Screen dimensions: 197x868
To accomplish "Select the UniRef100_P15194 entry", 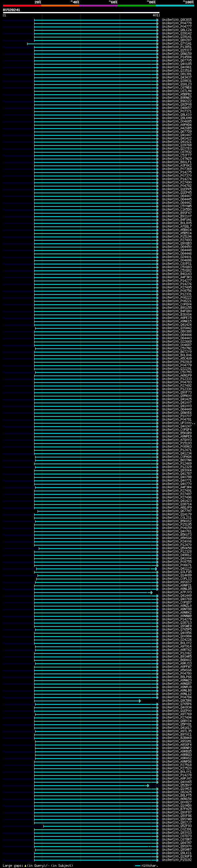I will (x=176, y=236).
